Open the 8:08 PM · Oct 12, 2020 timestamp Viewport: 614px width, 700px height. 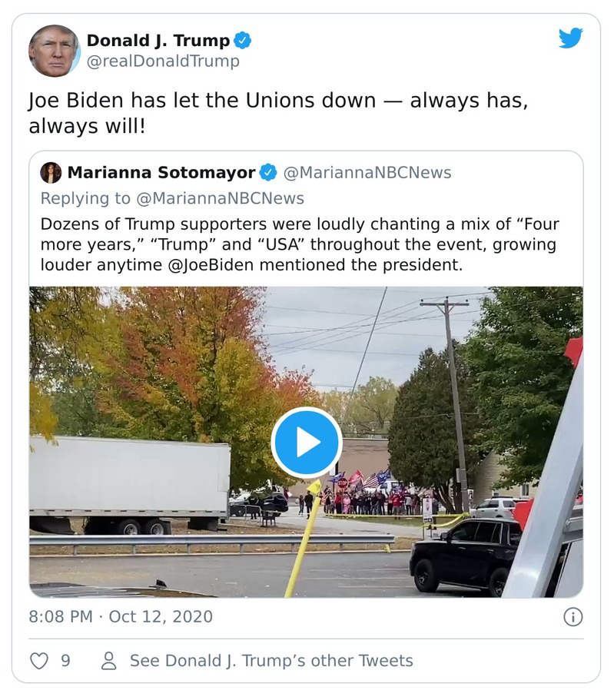[121, 616]
